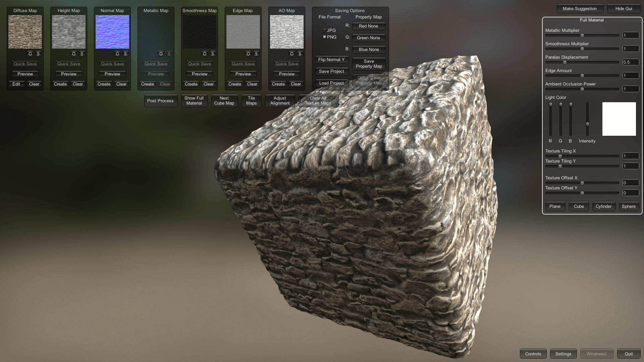Select Blue None property map dropdown
The width and height of the screenshot is (644, 362).
click(369, 49)
